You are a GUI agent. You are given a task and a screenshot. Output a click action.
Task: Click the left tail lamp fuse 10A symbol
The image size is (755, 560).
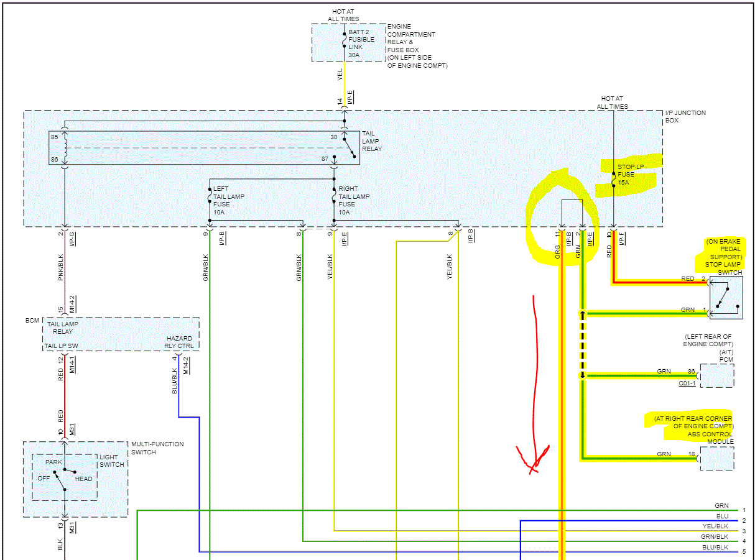pyautogui.click(x=210, y=198)
